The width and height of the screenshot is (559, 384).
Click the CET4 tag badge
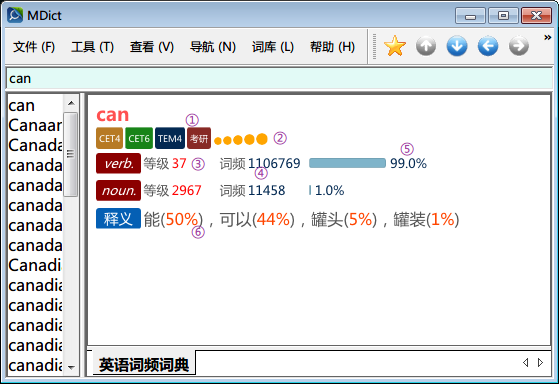[x=109, y=138]
